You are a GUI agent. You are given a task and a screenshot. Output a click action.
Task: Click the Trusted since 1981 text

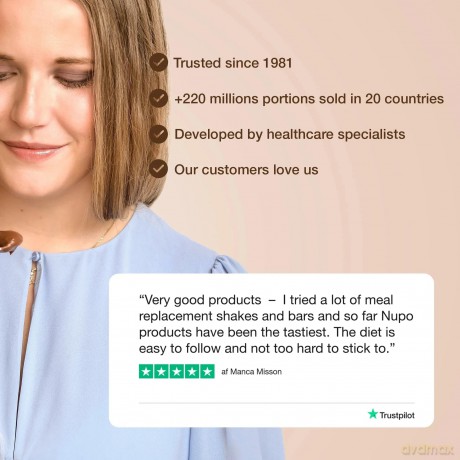pyautogui.click(x=233, y=63)
